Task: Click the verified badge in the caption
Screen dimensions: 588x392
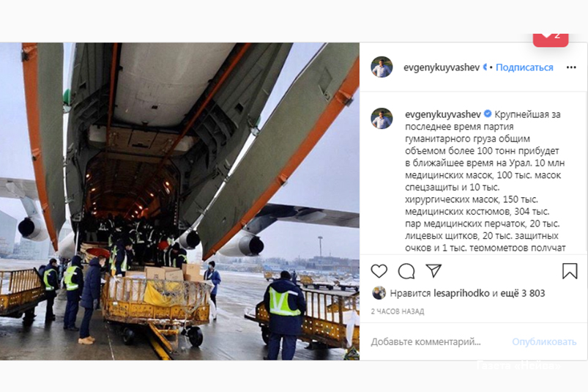Action: pyautogui.click(x=488, y=114)
